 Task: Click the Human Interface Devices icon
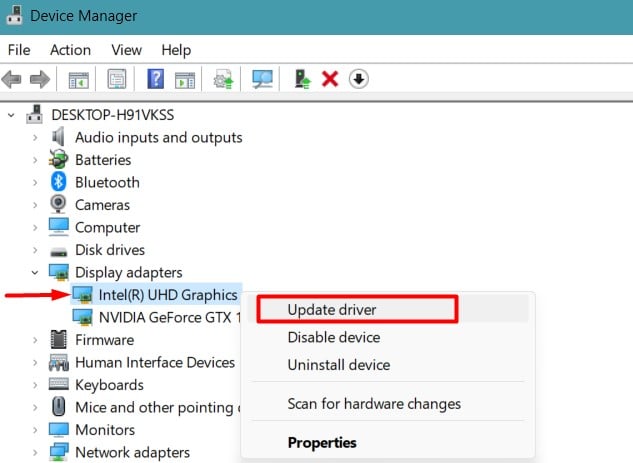click(59, 362)
